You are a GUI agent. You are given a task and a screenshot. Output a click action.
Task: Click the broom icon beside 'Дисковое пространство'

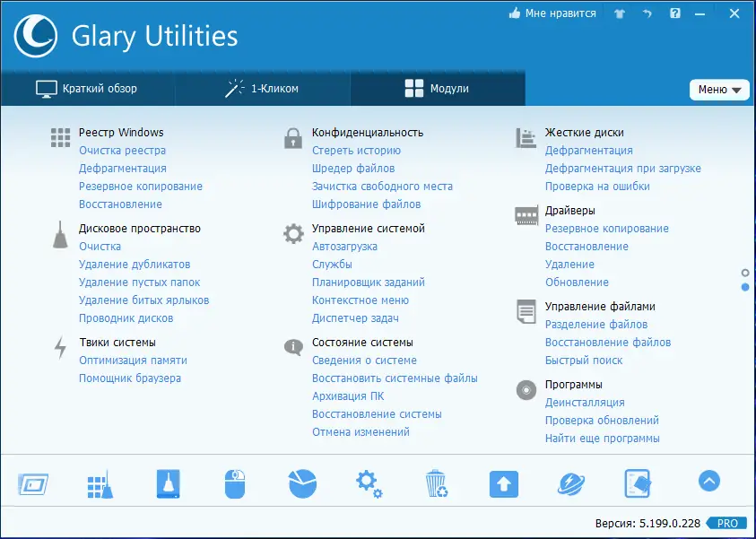point(60,235)
